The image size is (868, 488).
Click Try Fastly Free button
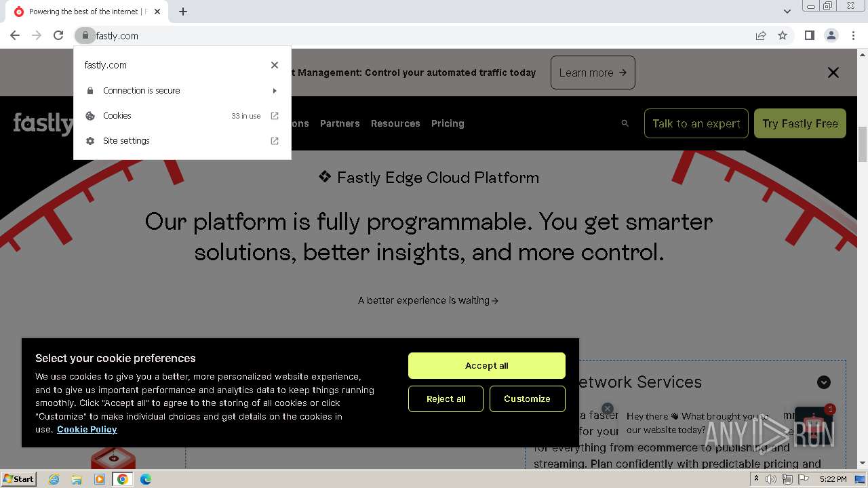(800, 123)
